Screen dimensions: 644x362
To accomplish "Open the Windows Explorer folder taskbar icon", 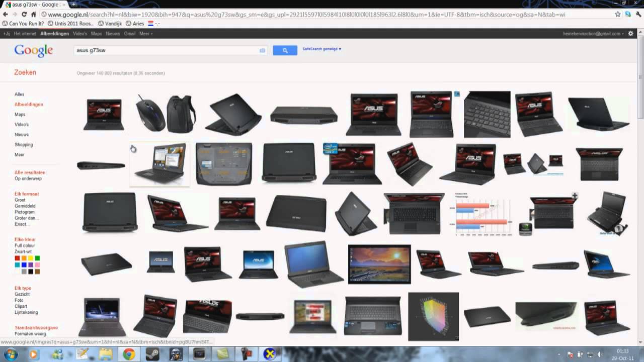I will [x=106, y=354].
